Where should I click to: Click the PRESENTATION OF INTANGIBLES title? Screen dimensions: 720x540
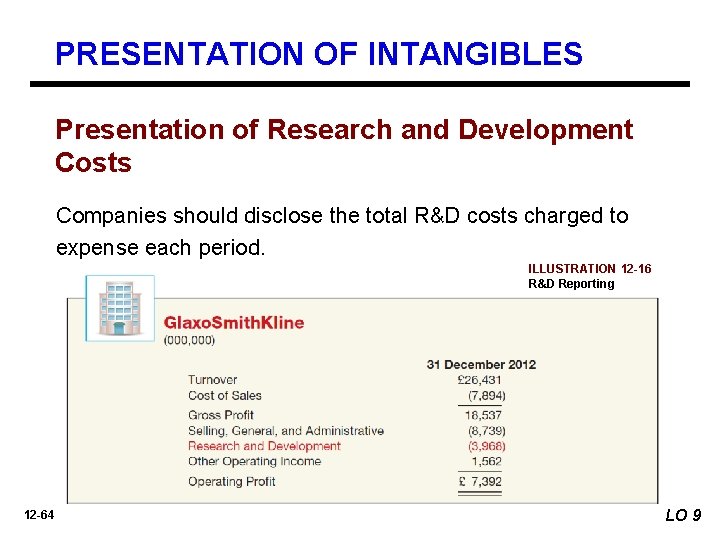pyautogui.click(x=319, y=53)
